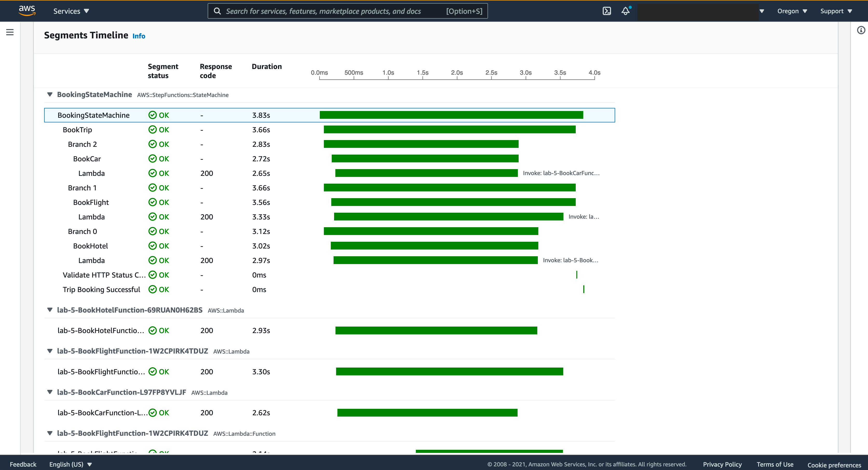Click OK icon for lab-5-BookHotelFunctio… row, 2.93s
This screenshot has width=868, height=470.
click(153, 331)
